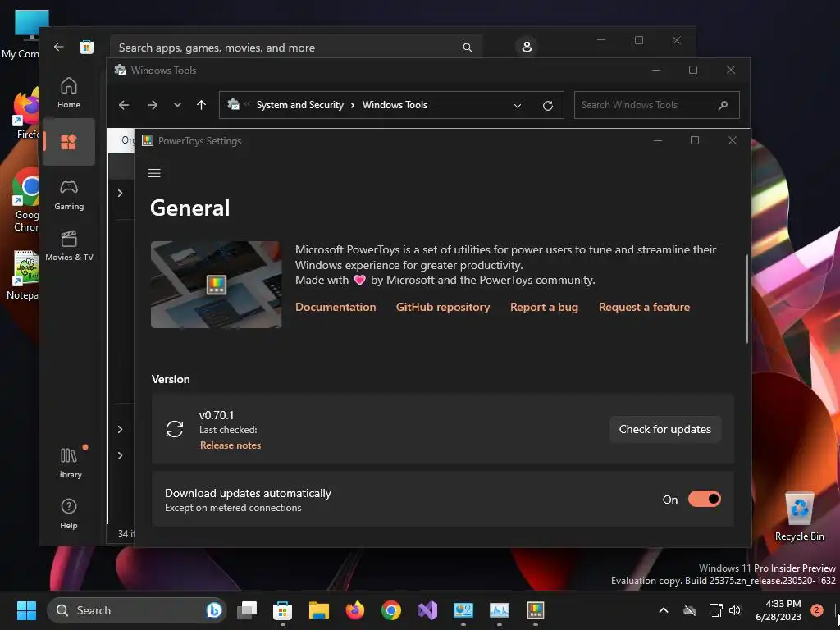The height and width of the screenshot is (630, 840).
Task: Click the Microsoft Store search box
Action: (x=296, y=48)
